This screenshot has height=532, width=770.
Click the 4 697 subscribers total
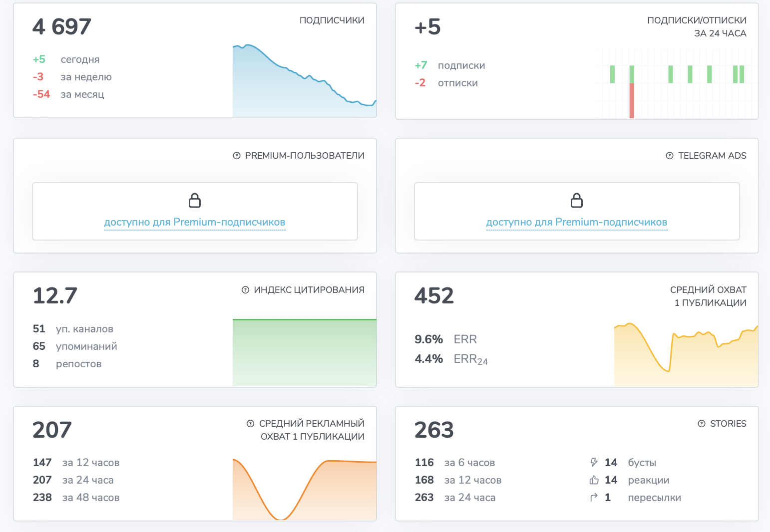tap(62, 27)
